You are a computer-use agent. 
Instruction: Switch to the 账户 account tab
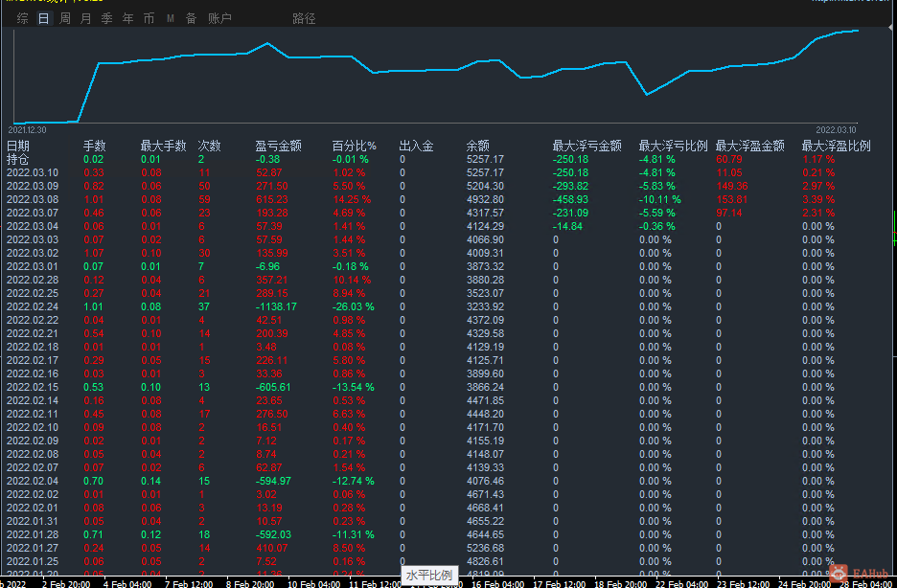click(x=219, y=19)
